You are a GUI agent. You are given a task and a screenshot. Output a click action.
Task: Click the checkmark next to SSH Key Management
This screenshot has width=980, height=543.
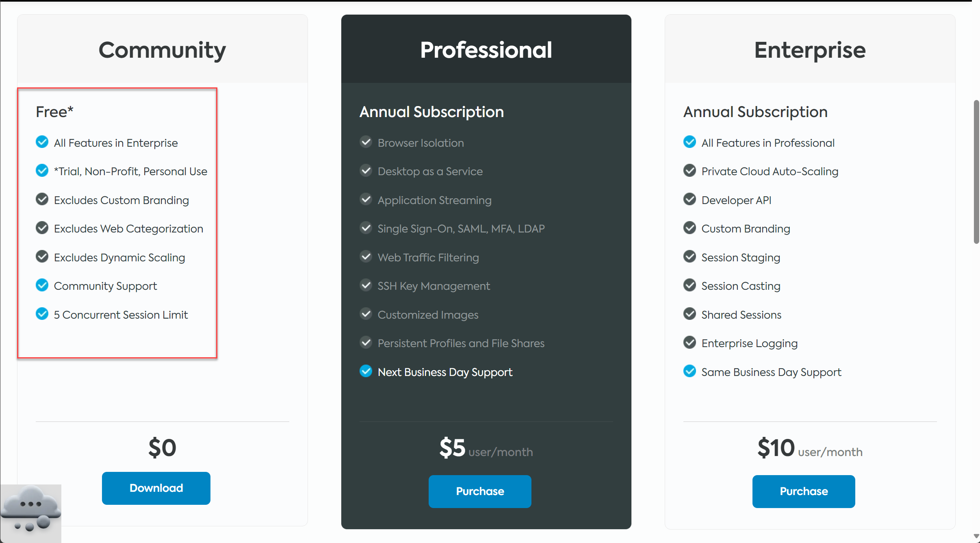pos(366,285)
